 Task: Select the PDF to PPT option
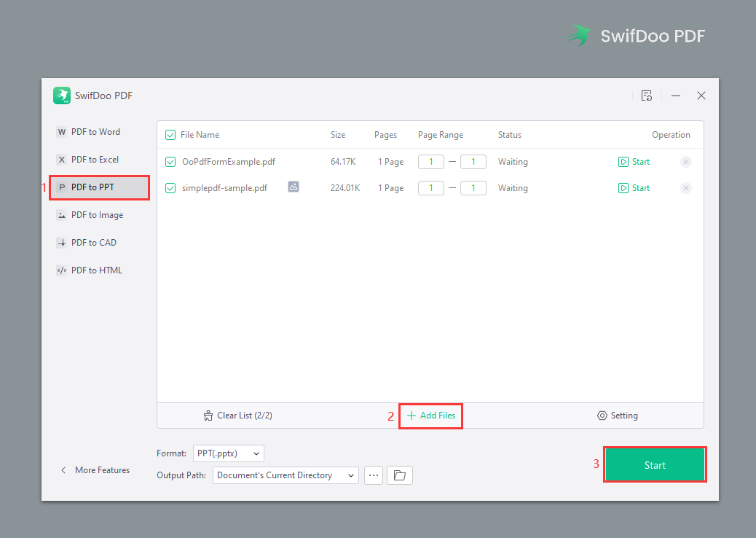(x=100, y=187)
